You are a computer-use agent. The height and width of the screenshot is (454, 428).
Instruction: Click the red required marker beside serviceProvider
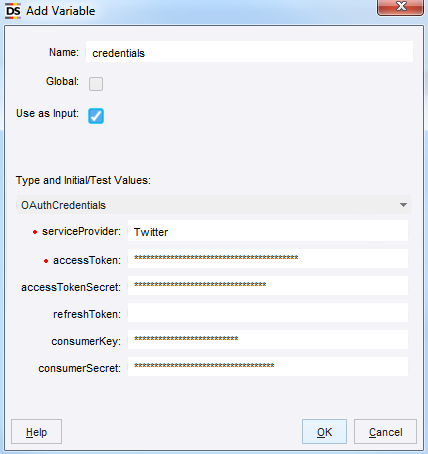(x=35, y=232)
